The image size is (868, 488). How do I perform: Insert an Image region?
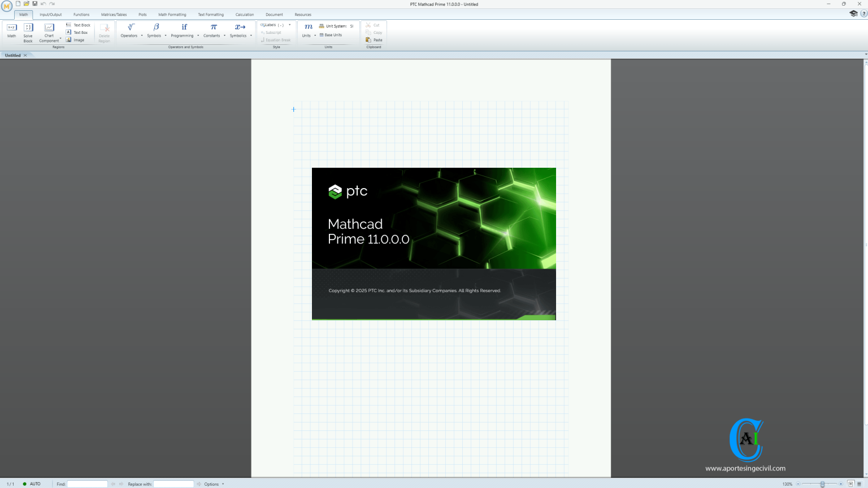click(x=78, y=40)
